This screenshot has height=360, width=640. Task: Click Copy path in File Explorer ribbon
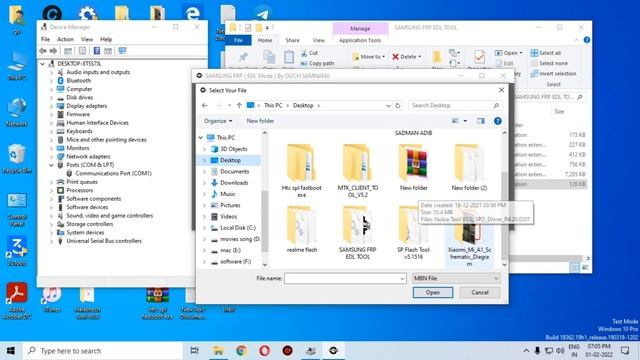click(318, 63)
